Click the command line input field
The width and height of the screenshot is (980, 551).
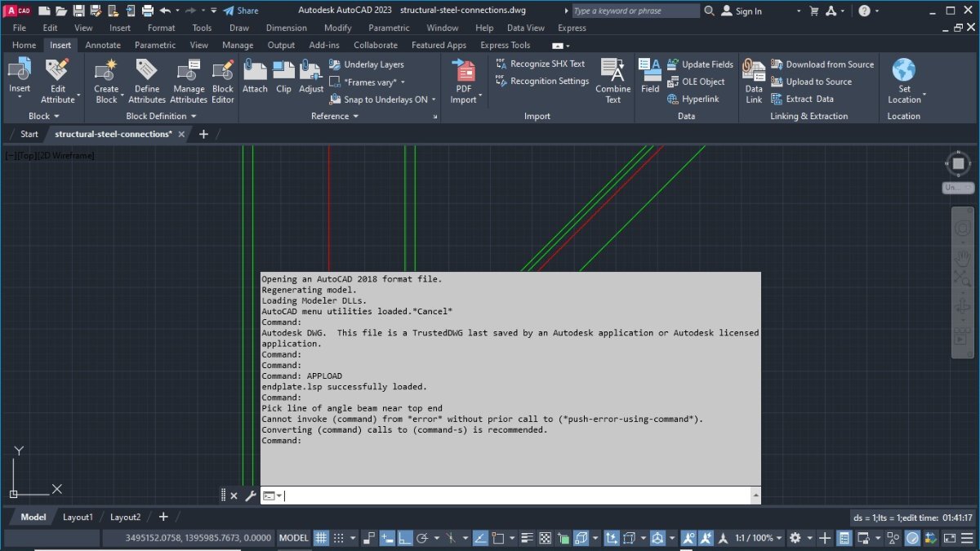click(518, 495)
